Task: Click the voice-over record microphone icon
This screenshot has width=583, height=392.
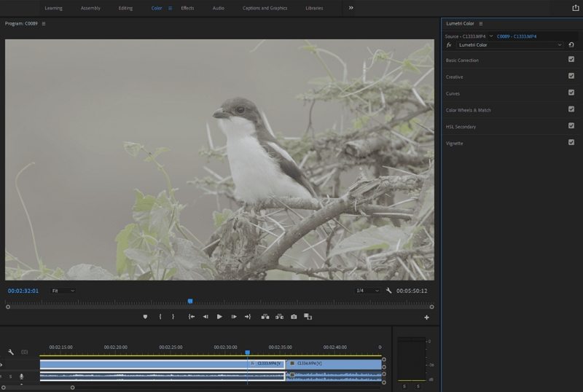Action: (22, 377)
